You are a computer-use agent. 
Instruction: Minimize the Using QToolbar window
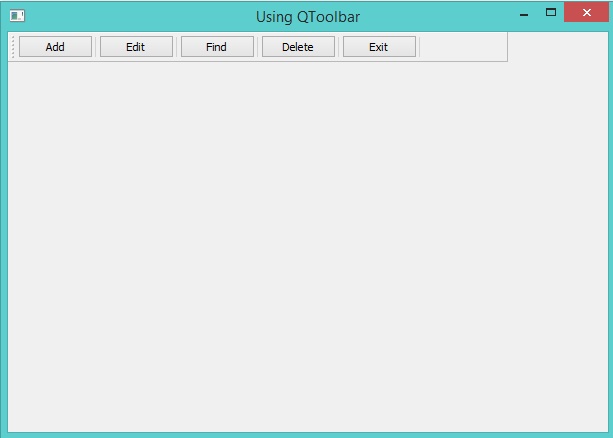(523, 14)
